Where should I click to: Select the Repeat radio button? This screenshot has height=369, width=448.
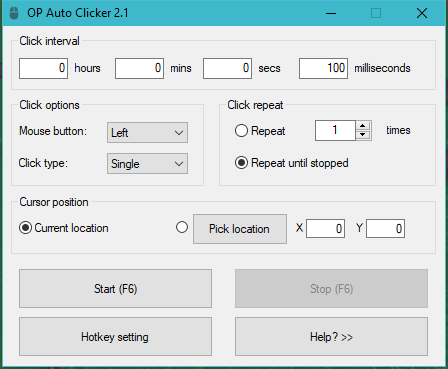pyautogui.click(x=241, y=131)
